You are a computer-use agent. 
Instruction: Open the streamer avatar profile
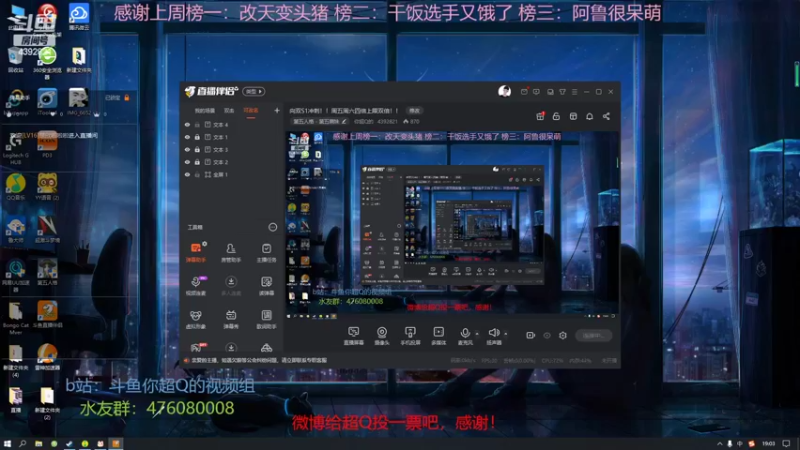click(x=504, y=91)
